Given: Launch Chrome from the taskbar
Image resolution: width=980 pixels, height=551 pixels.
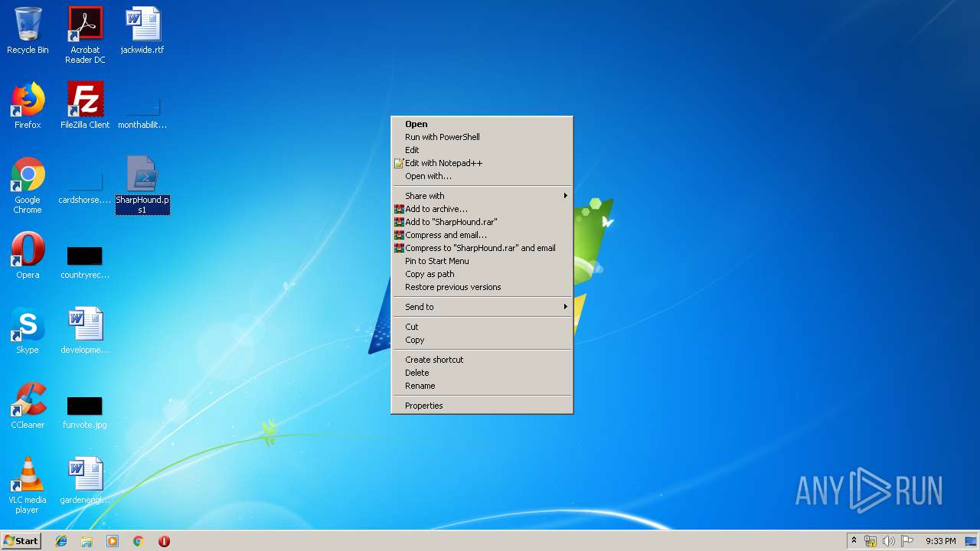Looking at the screenshot, I should click(x=138, y=541).
